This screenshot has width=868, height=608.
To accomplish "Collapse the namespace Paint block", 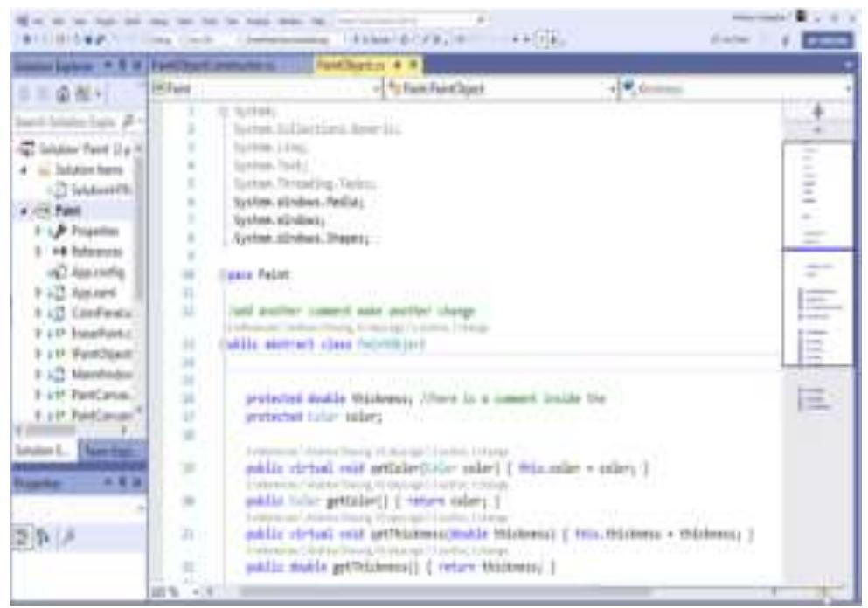I will (223, 275).
